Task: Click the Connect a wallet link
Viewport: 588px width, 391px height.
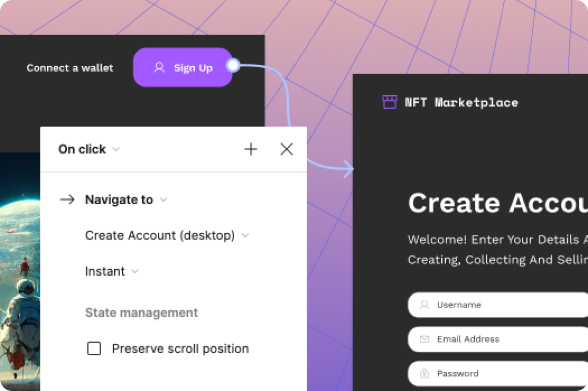Action: pos(70,68)
